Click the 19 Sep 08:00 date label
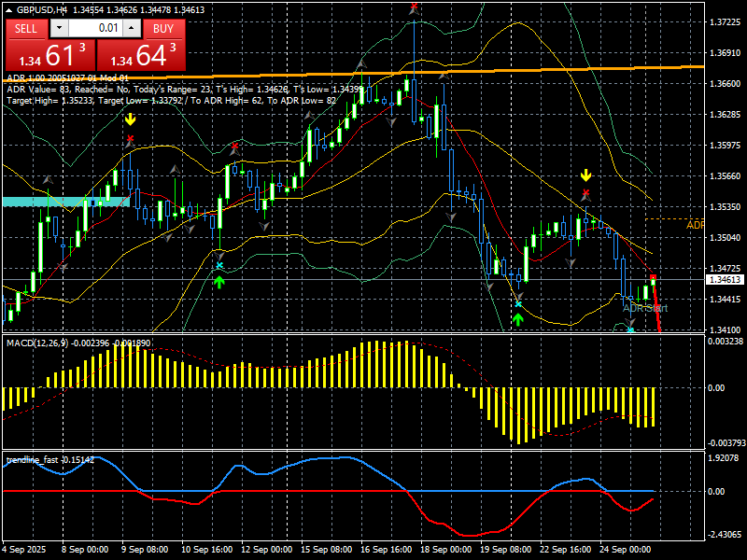The height and width of the screenshot is (560, 747). pos(505,549)
